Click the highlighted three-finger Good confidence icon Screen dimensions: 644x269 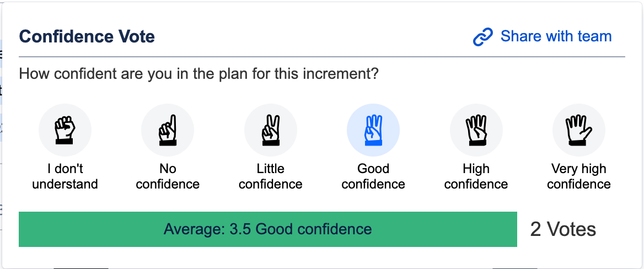coord(373,130)
